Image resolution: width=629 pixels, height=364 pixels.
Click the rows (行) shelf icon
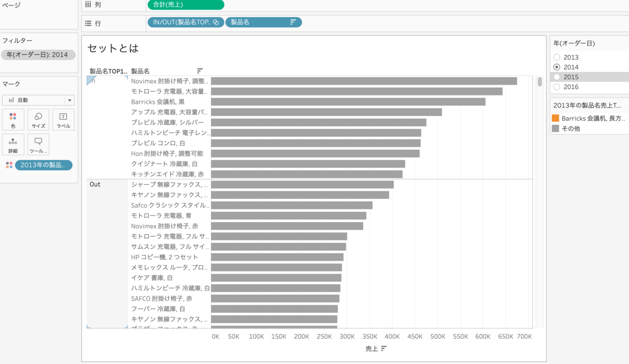point(88,23)
